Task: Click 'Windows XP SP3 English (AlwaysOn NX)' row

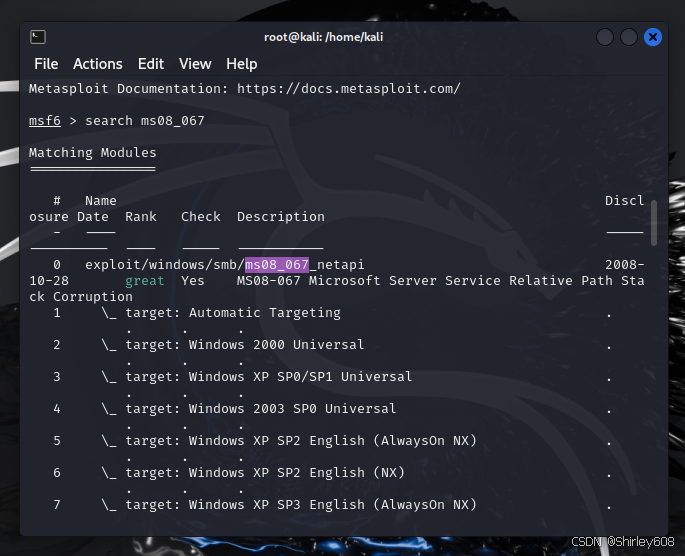Action: point(301,504)
